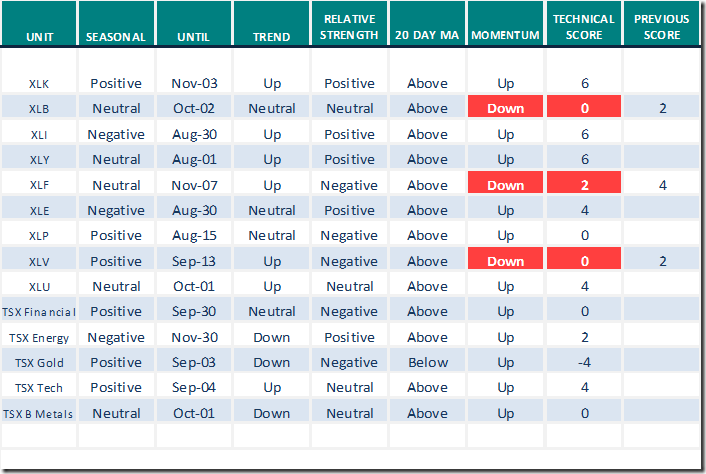The height and width of the screenshot is (474, 706).
Task: Click the TSX Tech unit cell
Action: tap(38, 387)
